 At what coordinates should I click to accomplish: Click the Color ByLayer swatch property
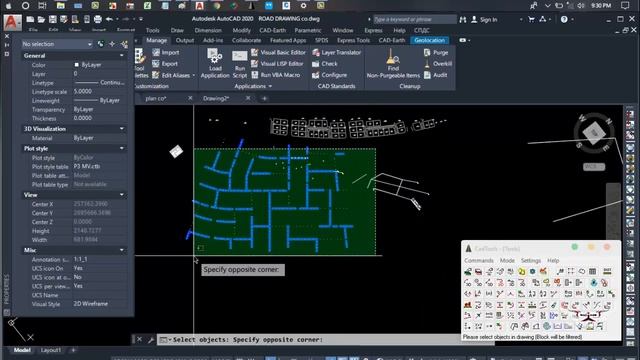pyautogui.click(x=88, y=65)
